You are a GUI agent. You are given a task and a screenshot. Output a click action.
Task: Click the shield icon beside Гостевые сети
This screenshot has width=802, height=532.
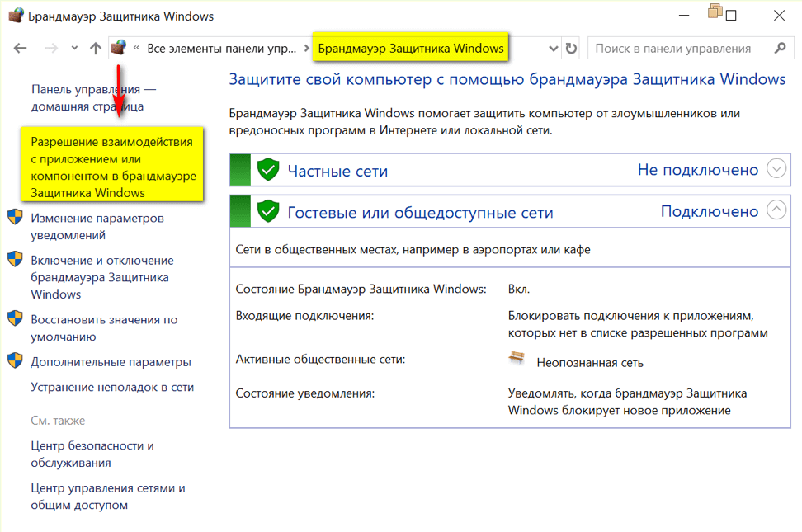(x=268, y=211)
